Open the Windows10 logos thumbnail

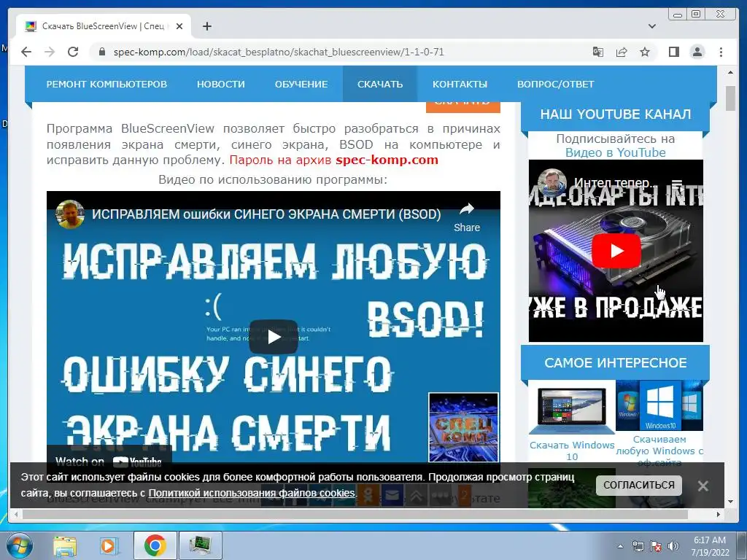[x=659, y=405]
